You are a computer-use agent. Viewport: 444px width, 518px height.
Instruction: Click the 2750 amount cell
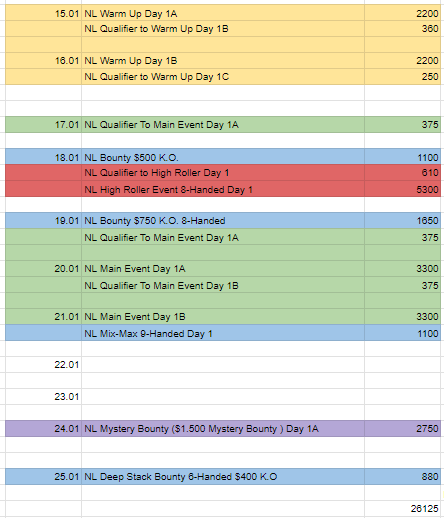403,429
